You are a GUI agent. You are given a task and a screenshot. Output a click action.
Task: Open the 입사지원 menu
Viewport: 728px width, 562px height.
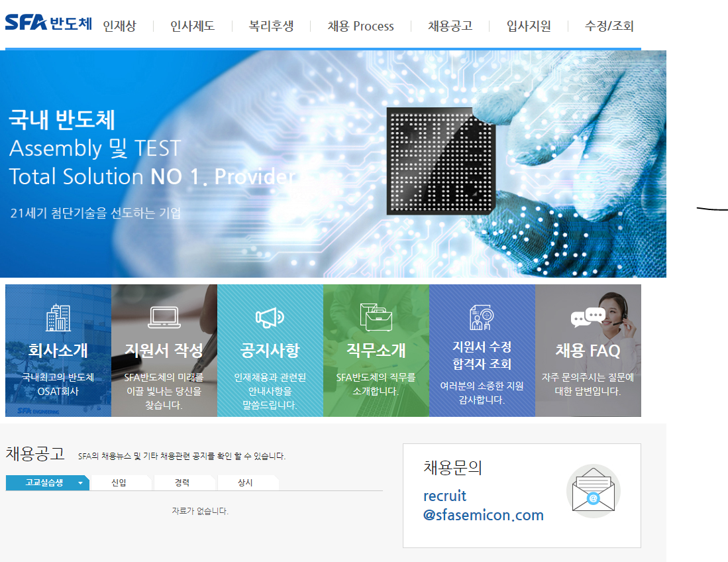tap(529, 26)
